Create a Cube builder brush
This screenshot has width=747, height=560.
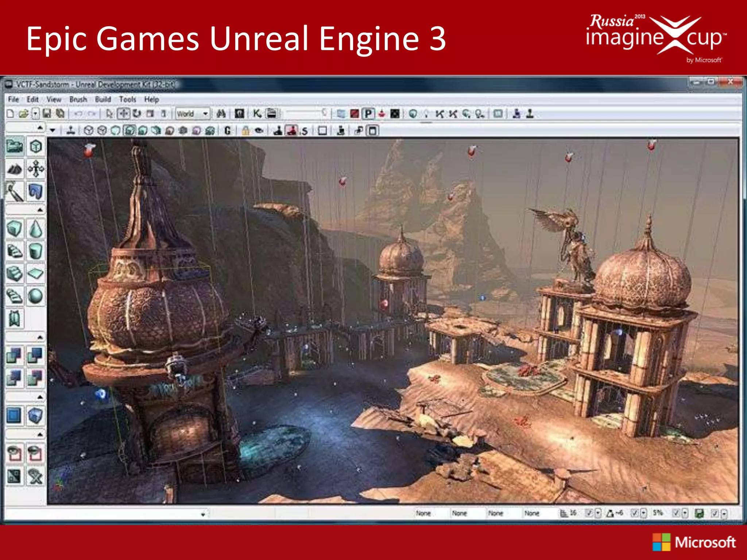pyautogui.click(x=15, y=229)
